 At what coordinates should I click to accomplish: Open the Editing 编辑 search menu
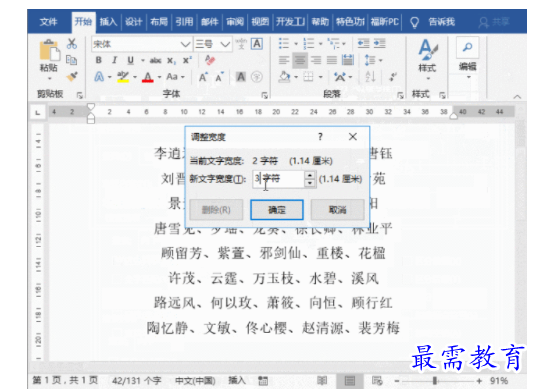point(468,57)
